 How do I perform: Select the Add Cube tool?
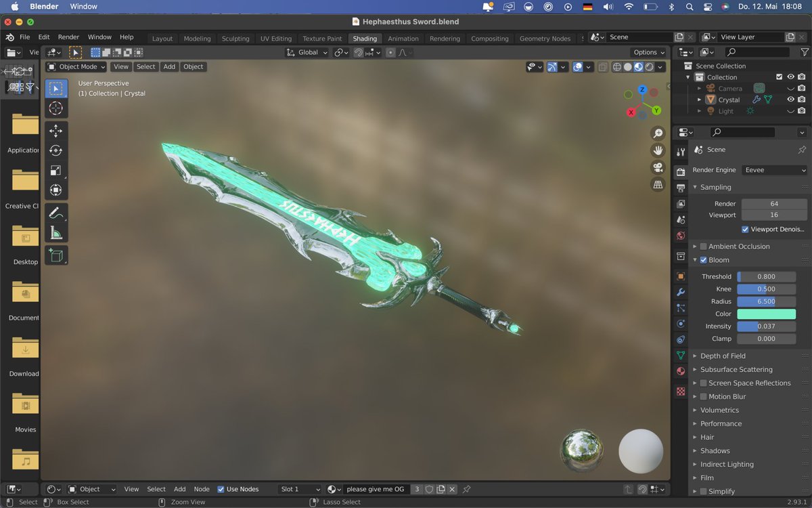[x=56, y=255]
